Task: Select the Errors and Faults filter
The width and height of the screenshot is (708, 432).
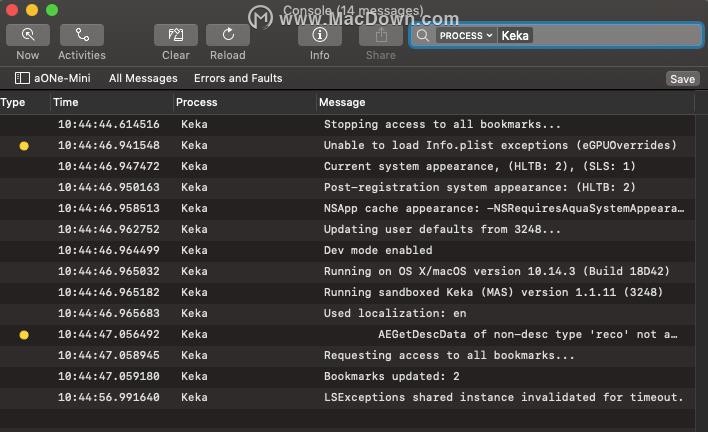Action: (x=238, y=79)
